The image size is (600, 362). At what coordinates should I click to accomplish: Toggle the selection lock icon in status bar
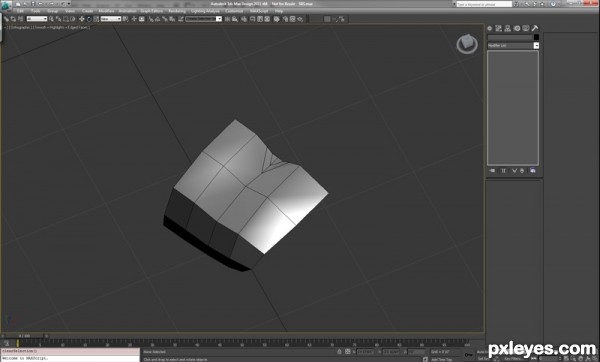click(339, 352)
